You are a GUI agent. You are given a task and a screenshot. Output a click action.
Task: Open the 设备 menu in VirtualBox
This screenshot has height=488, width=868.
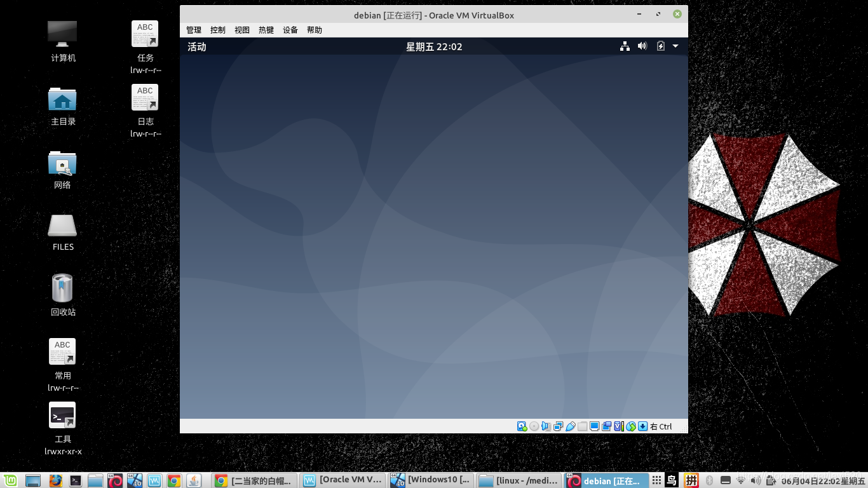tap(290, 30)
